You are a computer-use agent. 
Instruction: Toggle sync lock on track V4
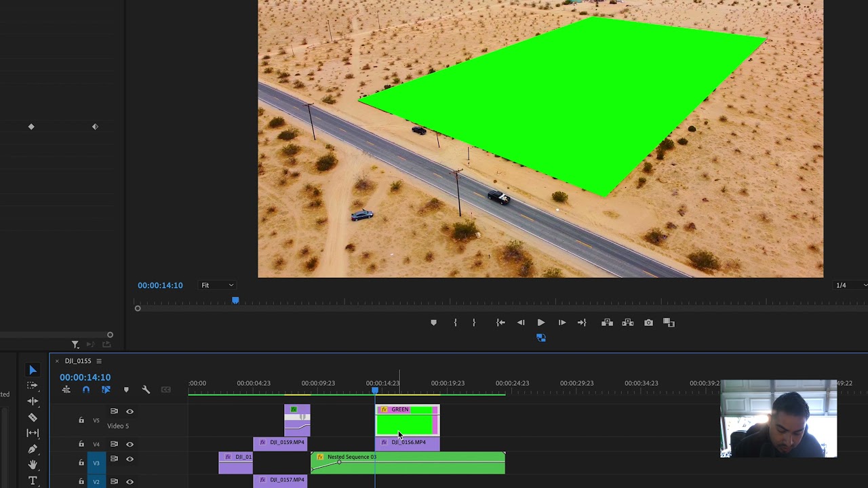[x=114, y=444]
